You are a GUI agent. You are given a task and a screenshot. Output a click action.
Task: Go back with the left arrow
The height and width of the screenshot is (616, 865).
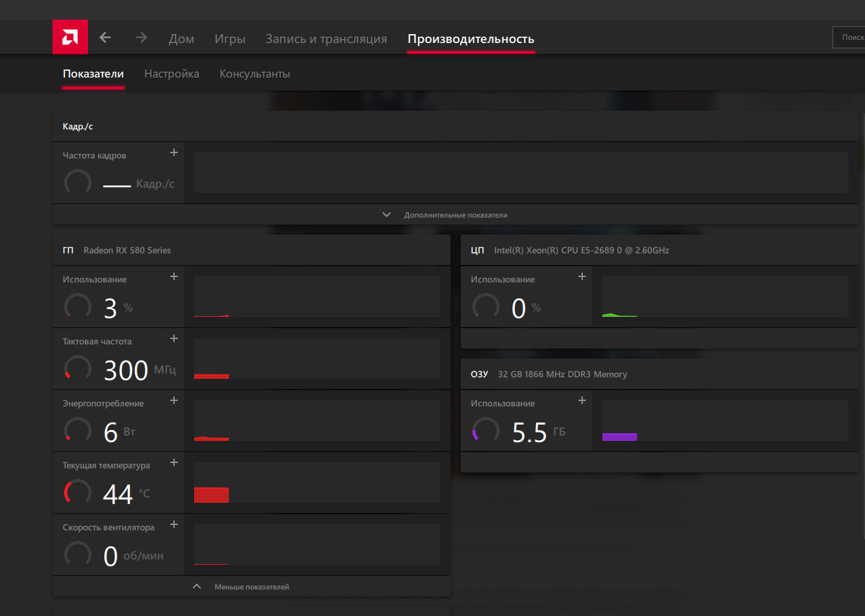[x=106, y=38]
